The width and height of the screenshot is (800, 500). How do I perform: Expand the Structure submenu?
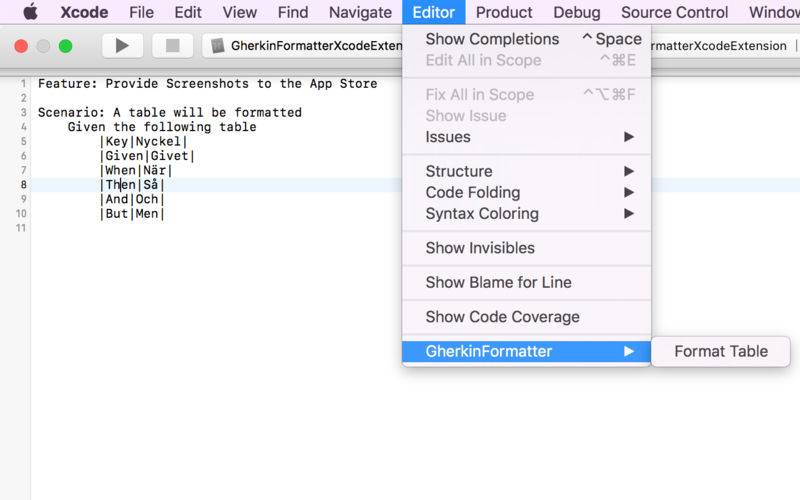527,171
